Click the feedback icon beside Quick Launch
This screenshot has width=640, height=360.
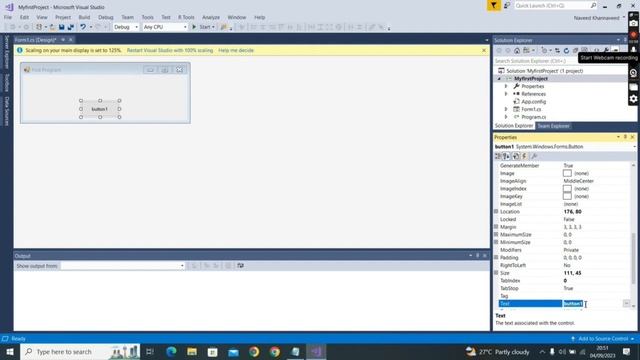[507, 5]
